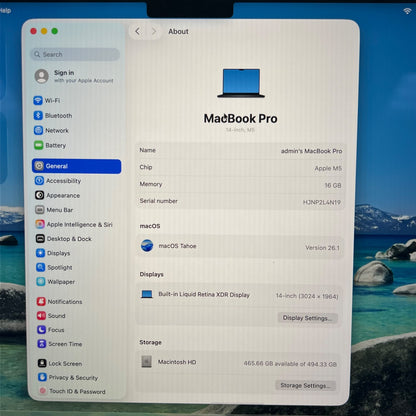This screenshot has width=416, height=416.
Task: Click the Storage Settings button
Action: [x=305, y=385]
